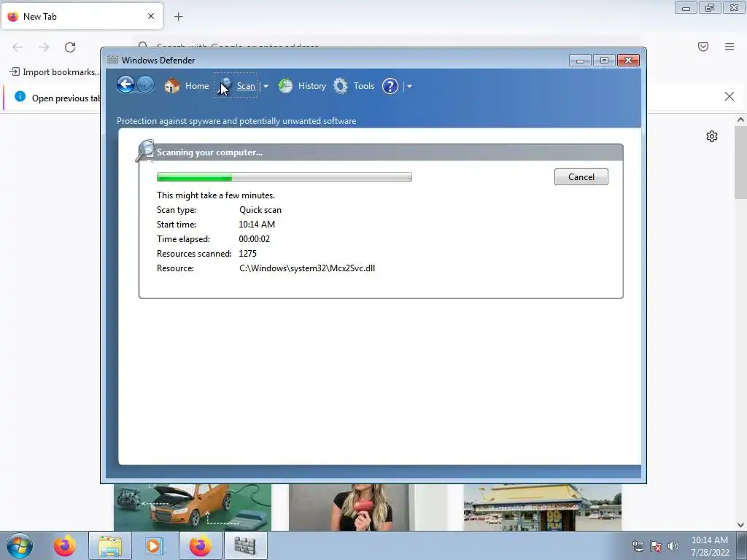
Task: Open the orange car article thumbnail
Action: tap(193, 507)
